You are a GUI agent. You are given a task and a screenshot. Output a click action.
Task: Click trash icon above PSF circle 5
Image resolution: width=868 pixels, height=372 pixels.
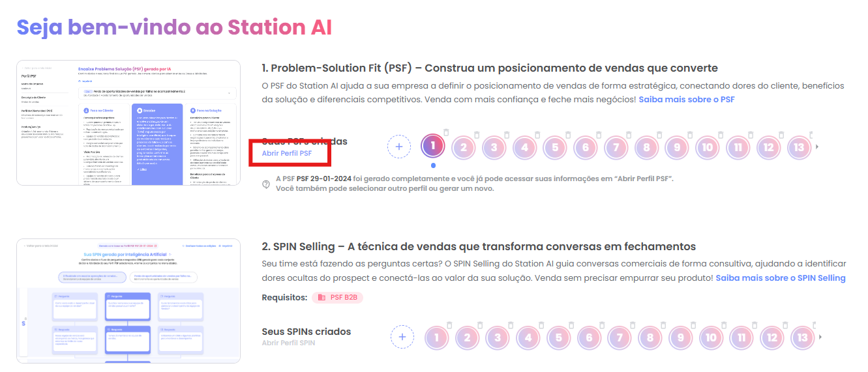[568, 133]
